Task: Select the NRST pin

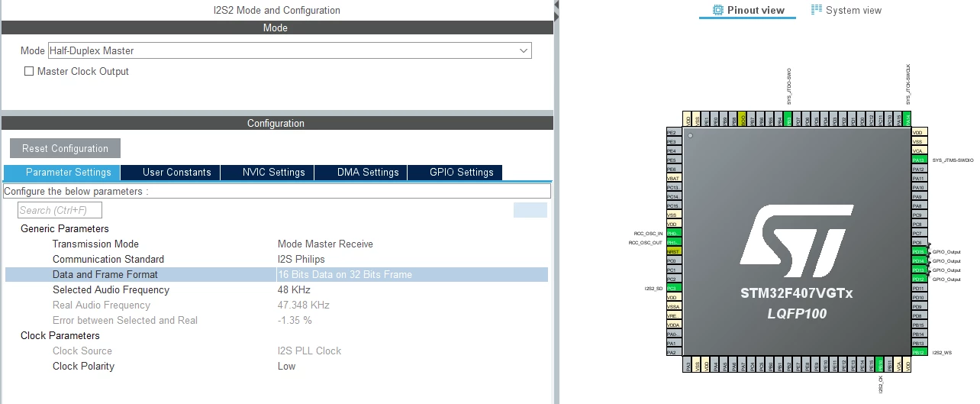Action: tap(674, 252)
